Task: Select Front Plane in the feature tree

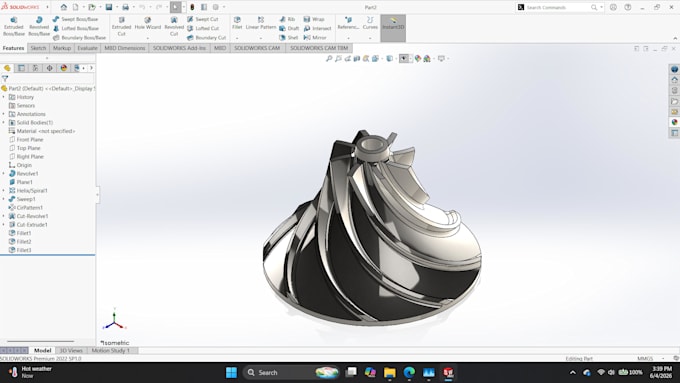Action: tap(26, 140)
